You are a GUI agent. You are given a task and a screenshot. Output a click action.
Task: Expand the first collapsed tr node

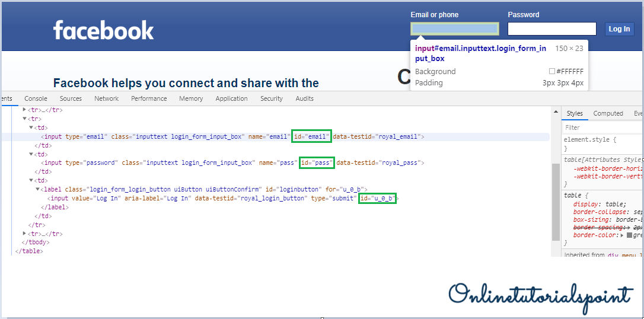pyautogui.click(x=24, y=110)
